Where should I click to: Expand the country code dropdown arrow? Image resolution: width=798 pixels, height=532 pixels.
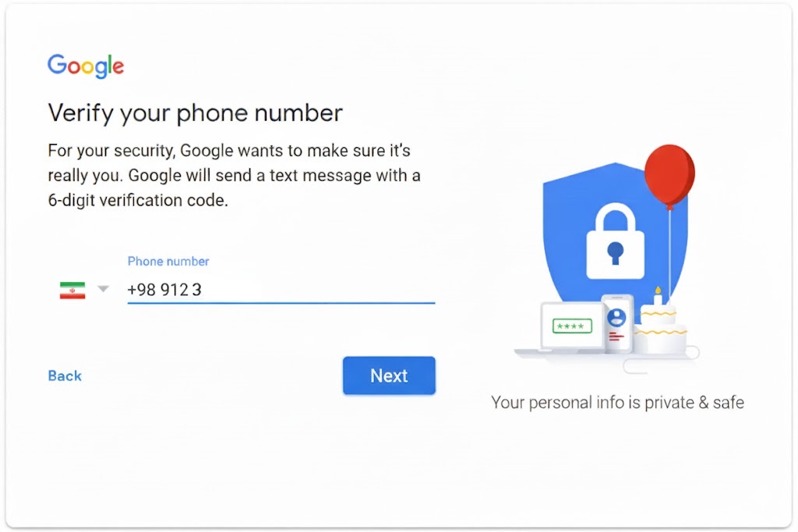pos(104,289)
